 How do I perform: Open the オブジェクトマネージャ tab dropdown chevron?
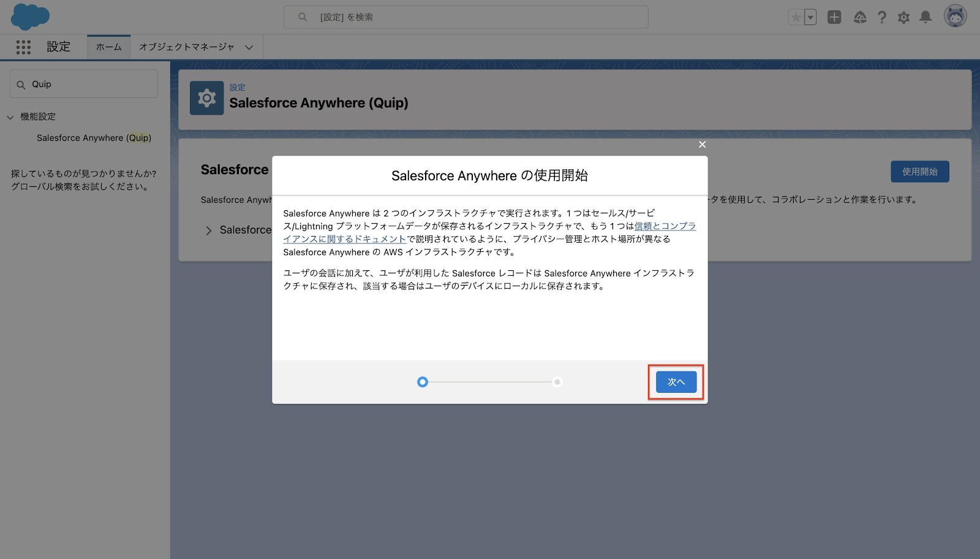click(249, 47)
